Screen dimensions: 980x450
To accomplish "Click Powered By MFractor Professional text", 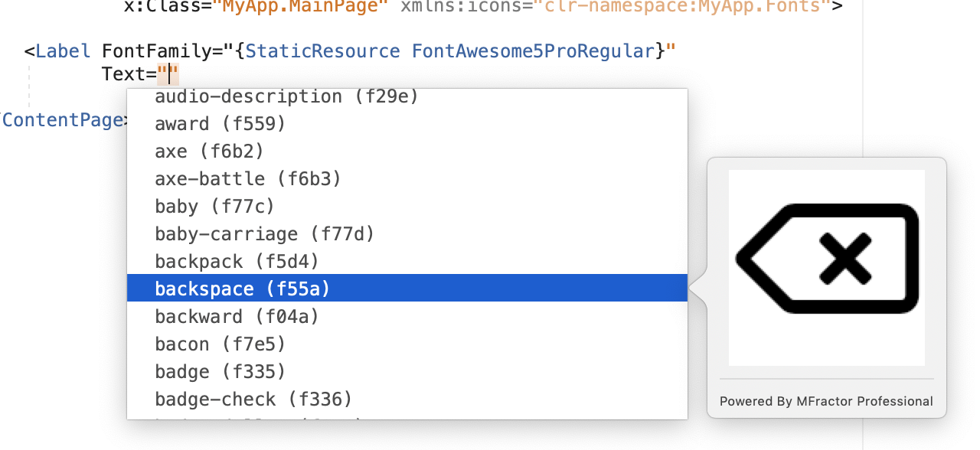I will pos(826,401).
